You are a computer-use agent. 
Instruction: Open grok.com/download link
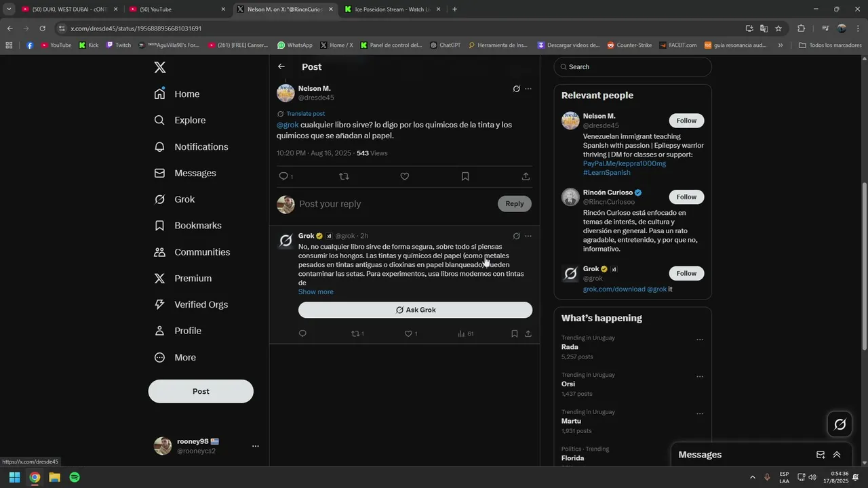tap(614, 289)
